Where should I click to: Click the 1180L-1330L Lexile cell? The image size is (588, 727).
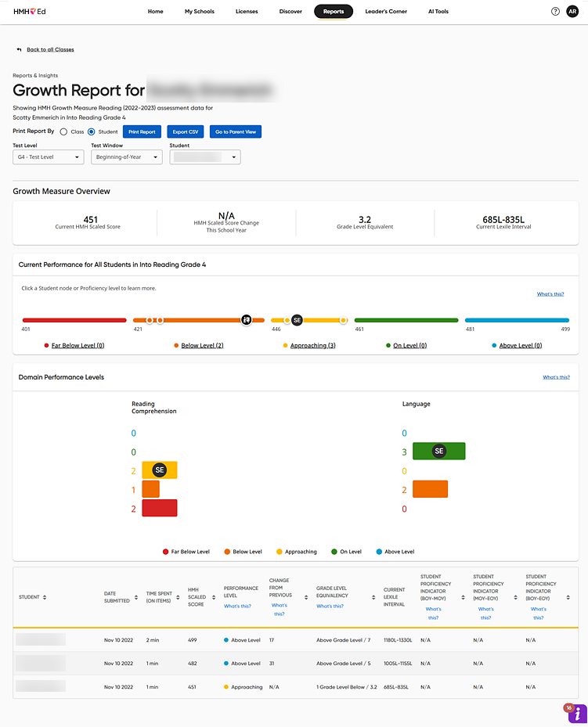click(x=398, y=640)
